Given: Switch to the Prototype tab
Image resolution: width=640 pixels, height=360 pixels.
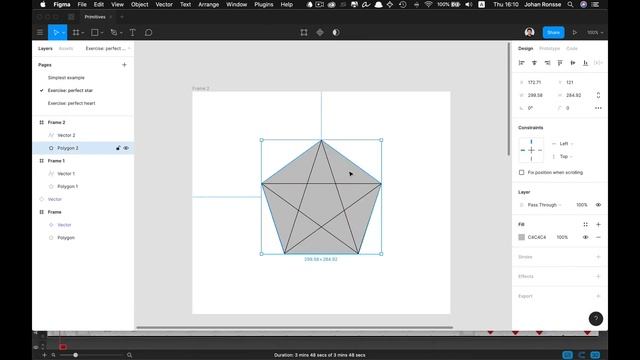Looking at the screenshot, I should tap(549, 48).
